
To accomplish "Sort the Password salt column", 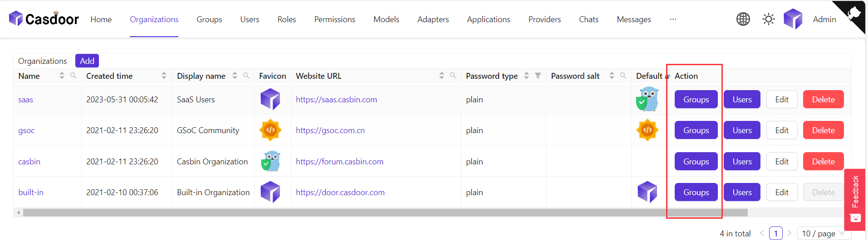I will pyautogui.click(x=612, y=76).
